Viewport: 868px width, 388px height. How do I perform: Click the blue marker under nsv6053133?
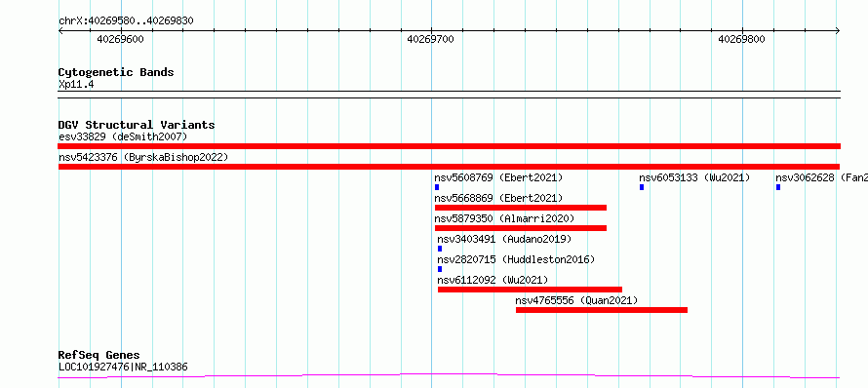pos(642,187)
